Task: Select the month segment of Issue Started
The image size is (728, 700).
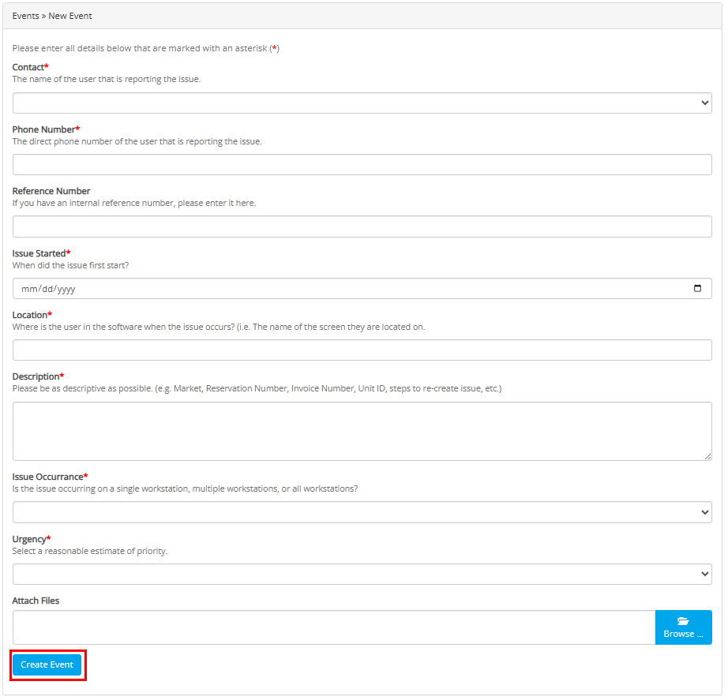Action: pyautogui.click(x=29, y=289)
